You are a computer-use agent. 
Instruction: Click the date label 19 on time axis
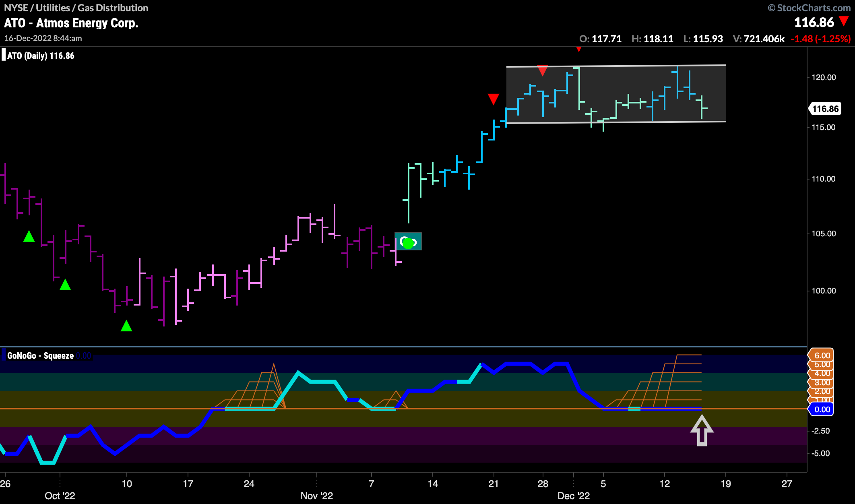[x=726, y=483]
